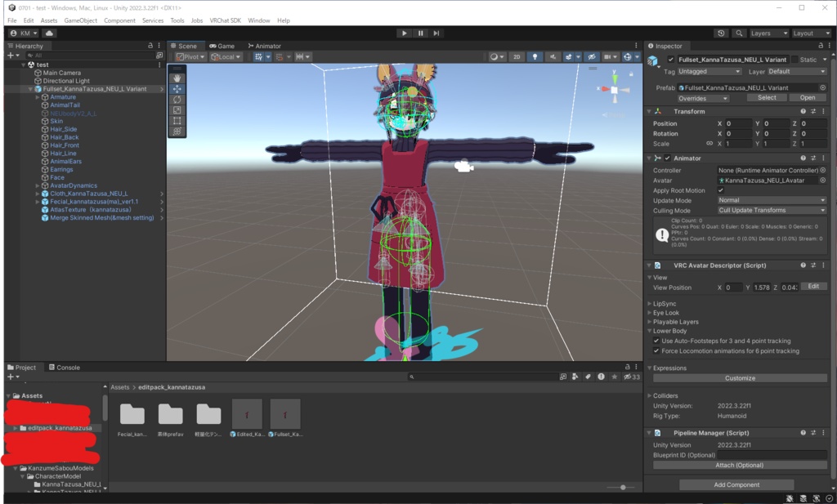
Task: Open the Pivot handle position dropdown
Action: (190, 56)
